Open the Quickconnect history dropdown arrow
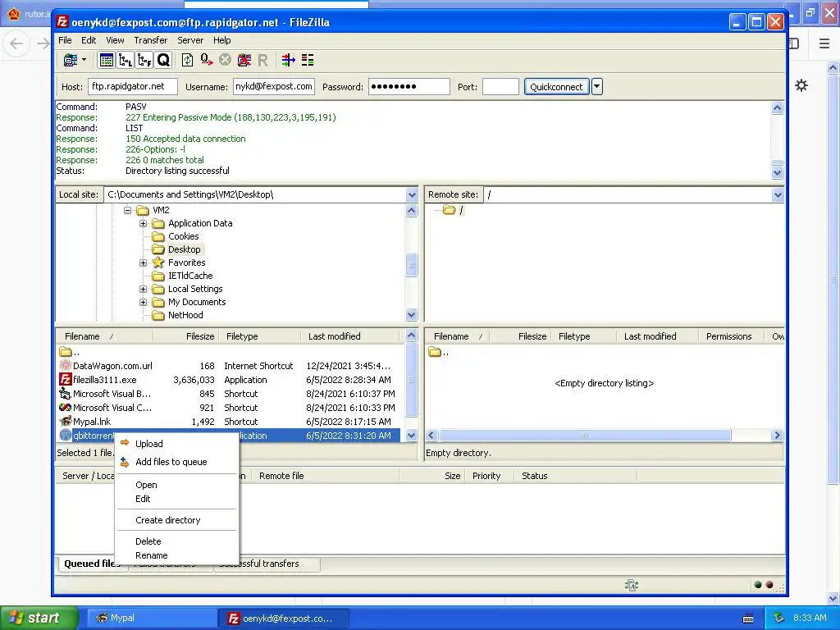This screenshot has width=840, height=630. (x=597, y=87)
